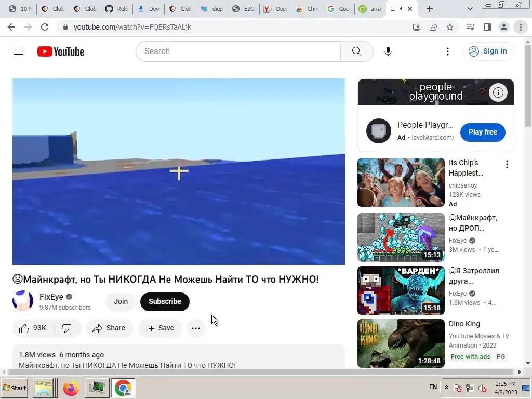
Task: Open File Explorer from taskbar
Action: pos(44,388)
